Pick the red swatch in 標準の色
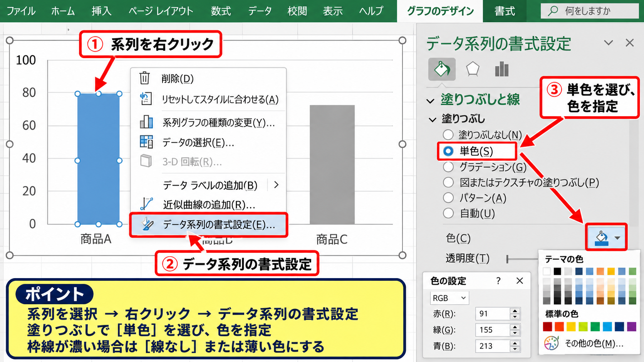644x362 pixels. (x=547, y=327)
